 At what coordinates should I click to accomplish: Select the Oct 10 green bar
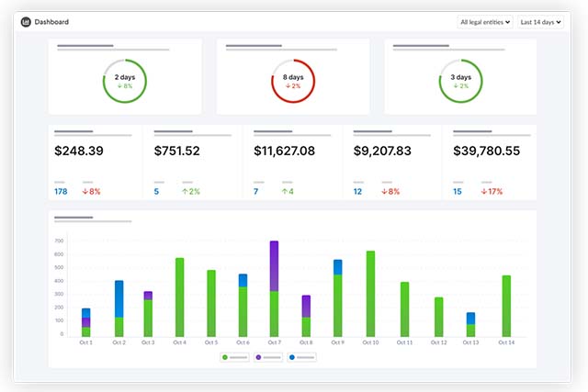(370, 294)
